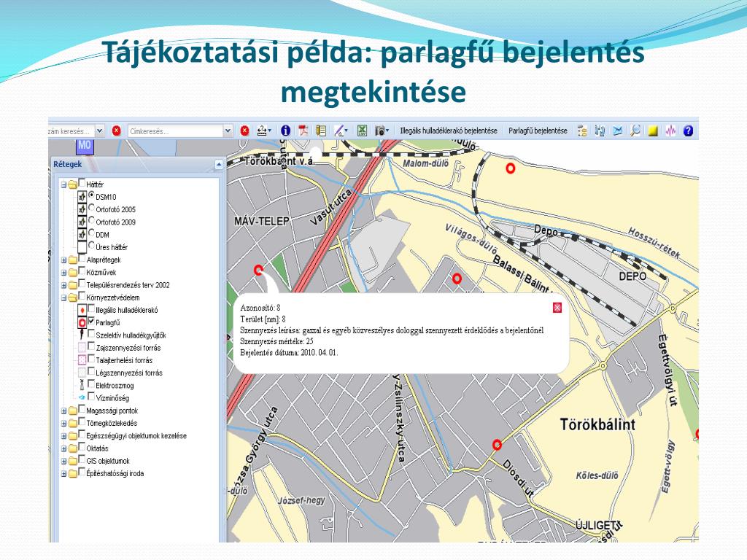Uncheck the Parlagfű layer checkbox
Viewport: 747px width, 560px height.
click(91, 321)
